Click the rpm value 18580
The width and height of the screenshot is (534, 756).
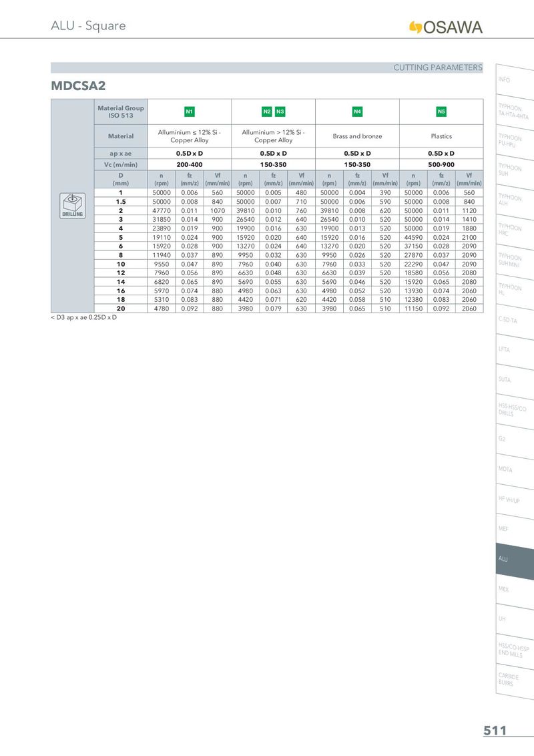tap(413, 273)
